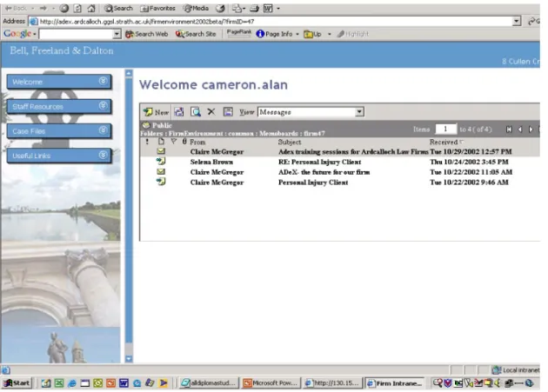Click envelope icon on Adex training row

click(161, 151)
